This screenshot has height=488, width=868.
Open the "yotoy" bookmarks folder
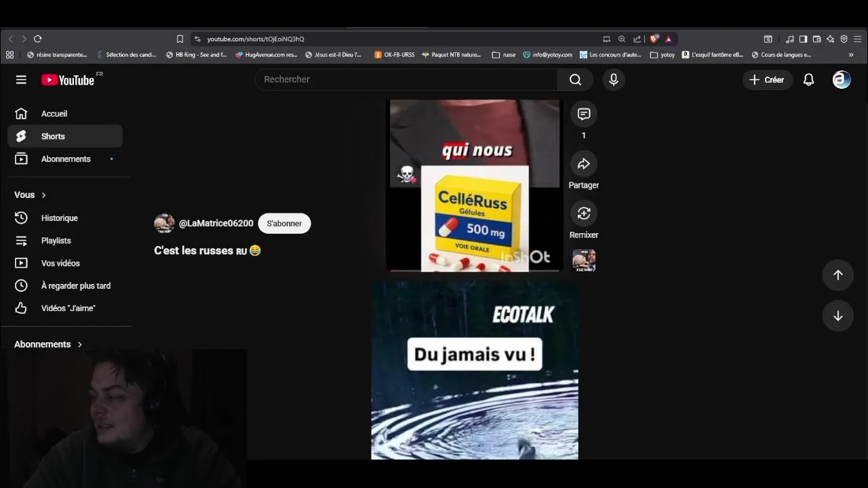coord(663,55)
